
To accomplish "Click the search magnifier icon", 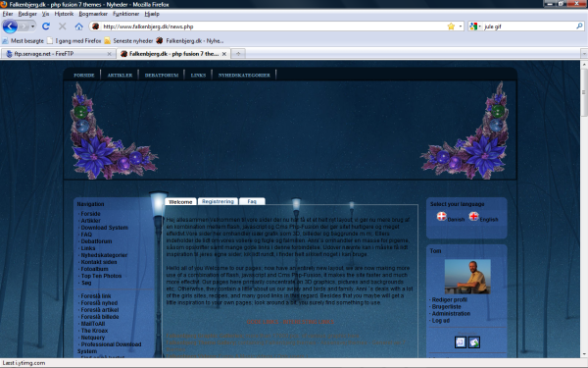I will click(x=579, y=26).
